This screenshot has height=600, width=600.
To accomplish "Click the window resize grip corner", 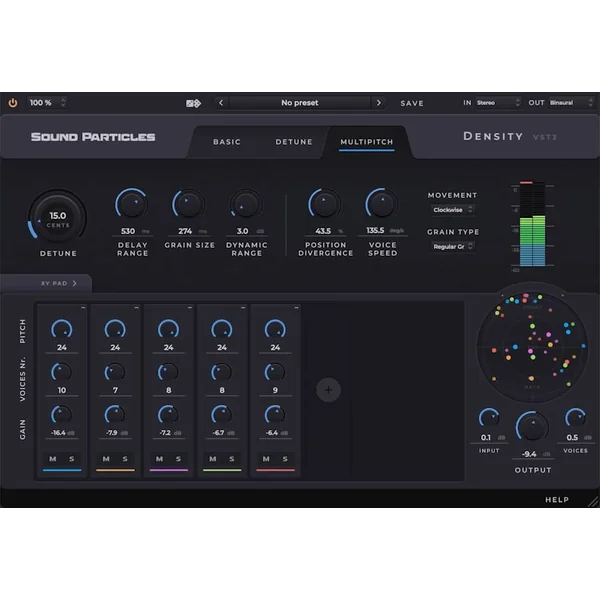I will coord(593,501).
